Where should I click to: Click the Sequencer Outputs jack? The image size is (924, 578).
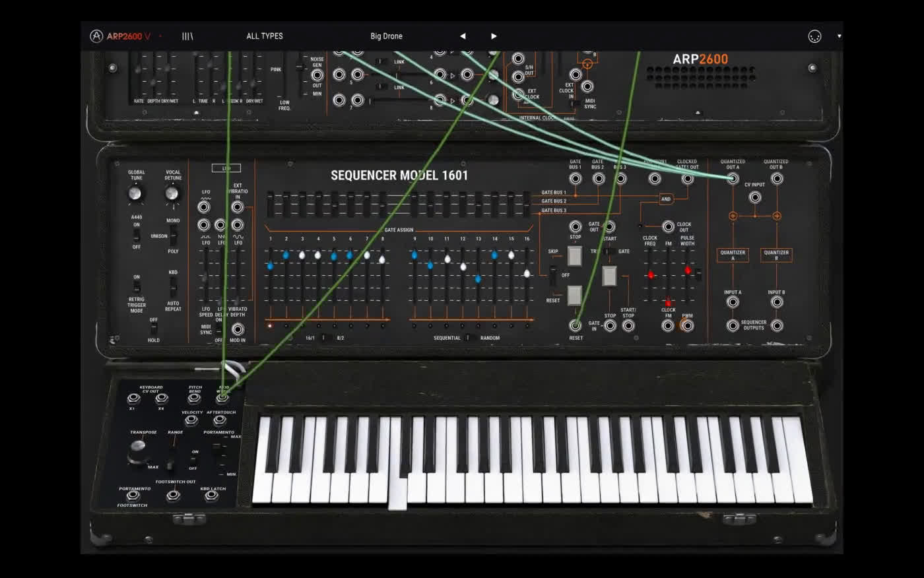[733, 327]
